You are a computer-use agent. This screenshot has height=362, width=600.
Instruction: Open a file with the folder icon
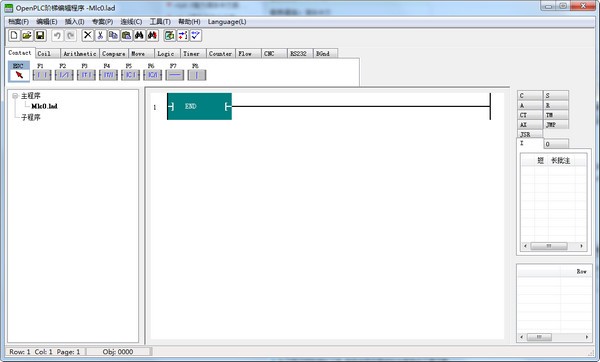pos(27,36)
